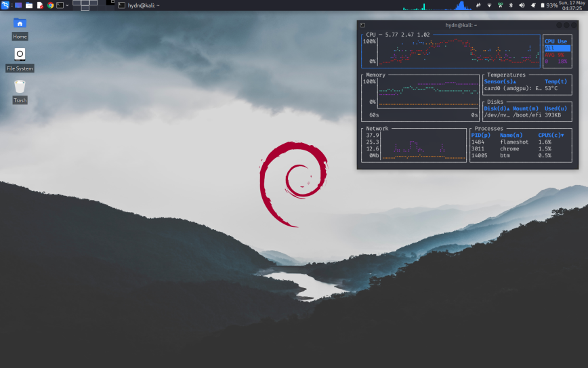
Task: Launch the text editor panel icon
Action: pyautogui.click(x=40, y=5)
